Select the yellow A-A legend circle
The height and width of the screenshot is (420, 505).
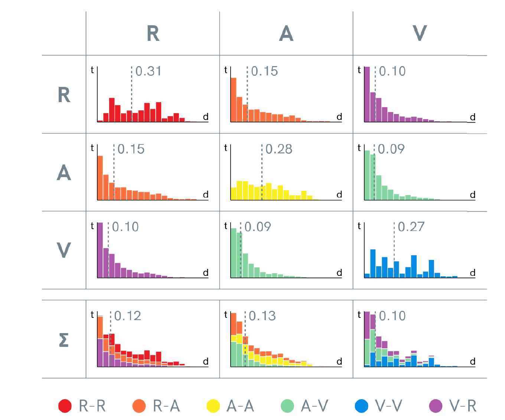pos(213,406)
